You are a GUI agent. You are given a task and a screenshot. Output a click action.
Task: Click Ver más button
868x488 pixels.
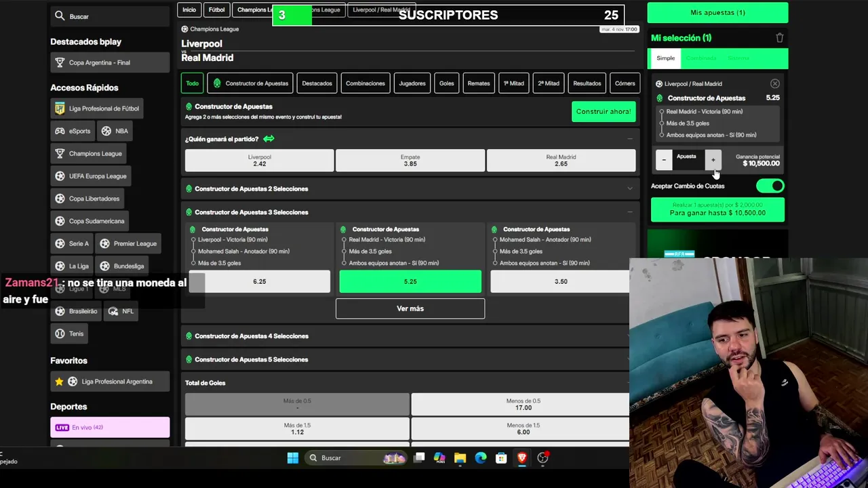pos(410,308)
